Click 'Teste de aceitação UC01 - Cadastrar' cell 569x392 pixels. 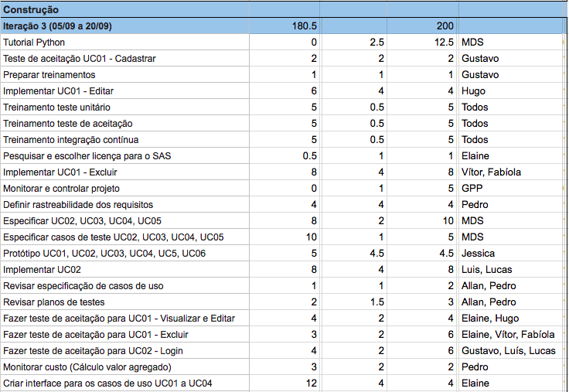click(124, 59)
